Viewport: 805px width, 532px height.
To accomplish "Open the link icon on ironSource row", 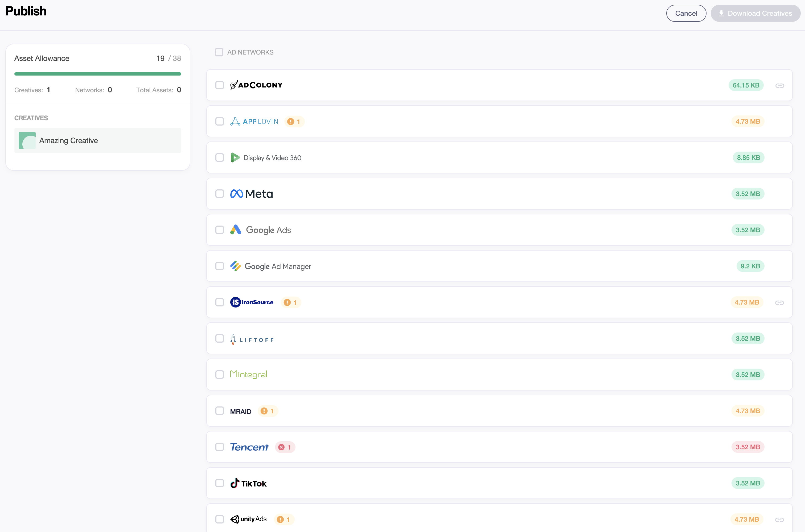I will coord(779,303).
